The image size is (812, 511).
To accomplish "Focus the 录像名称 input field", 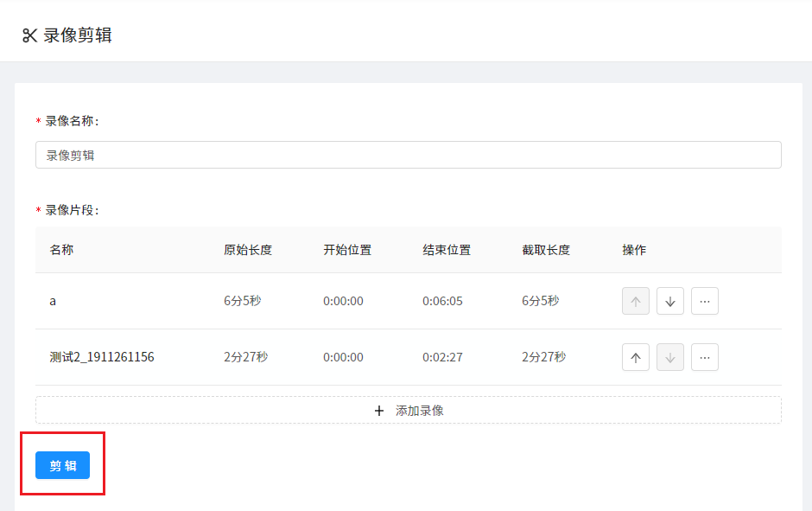I will click(x=408, y=155).
